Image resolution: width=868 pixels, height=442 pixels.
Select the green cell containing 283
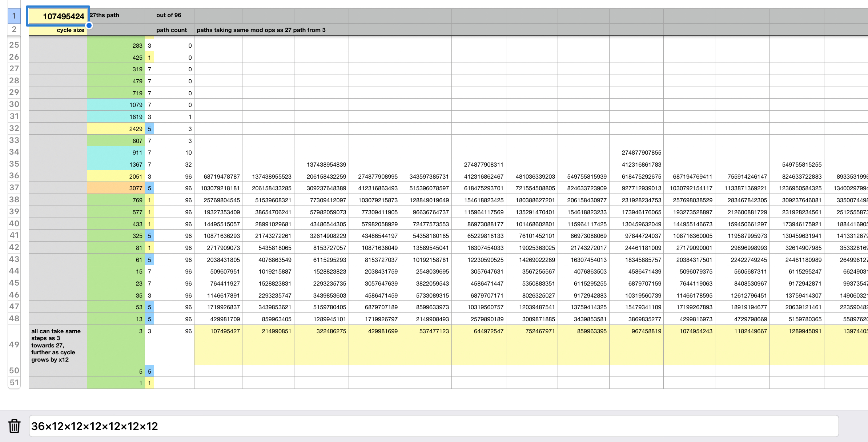pyautogui.click(x=116, y=45)
